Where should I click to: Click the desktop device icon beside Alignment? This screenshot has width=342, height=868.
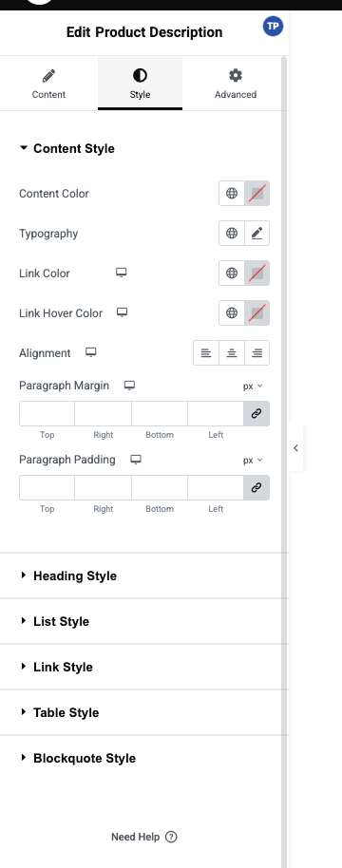[91, 352]
